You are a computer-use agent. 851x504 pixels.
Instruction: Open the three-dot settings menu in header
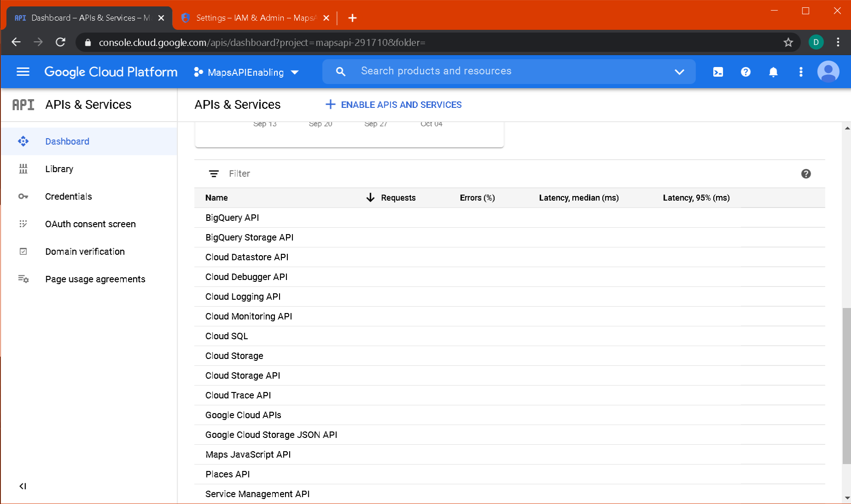pos(801,72)
